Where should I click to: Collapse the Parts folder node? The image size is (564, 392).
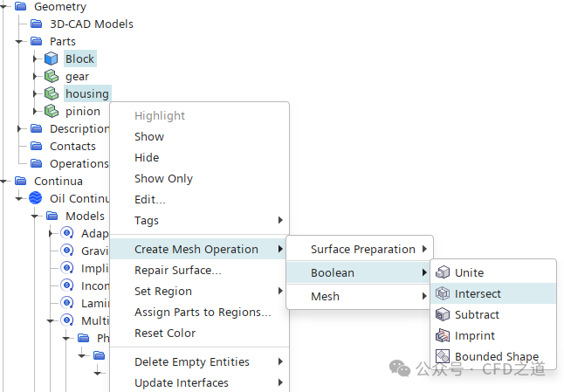click(20, 41)
